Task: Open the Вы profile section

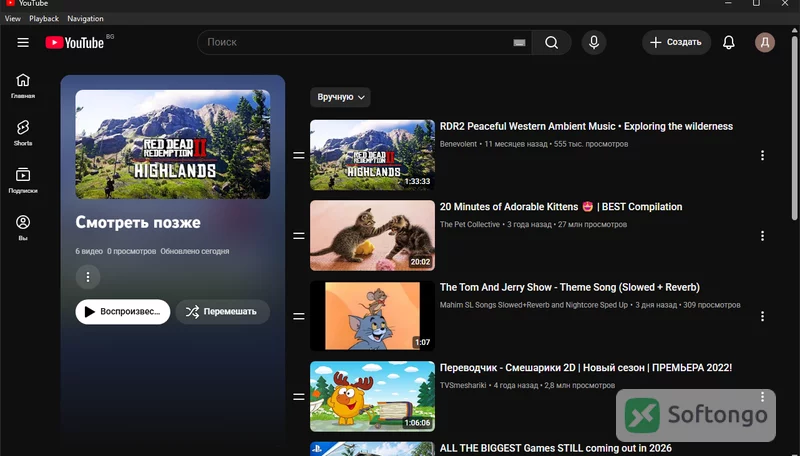Action: pyautogui.click(x=23, y=228)
